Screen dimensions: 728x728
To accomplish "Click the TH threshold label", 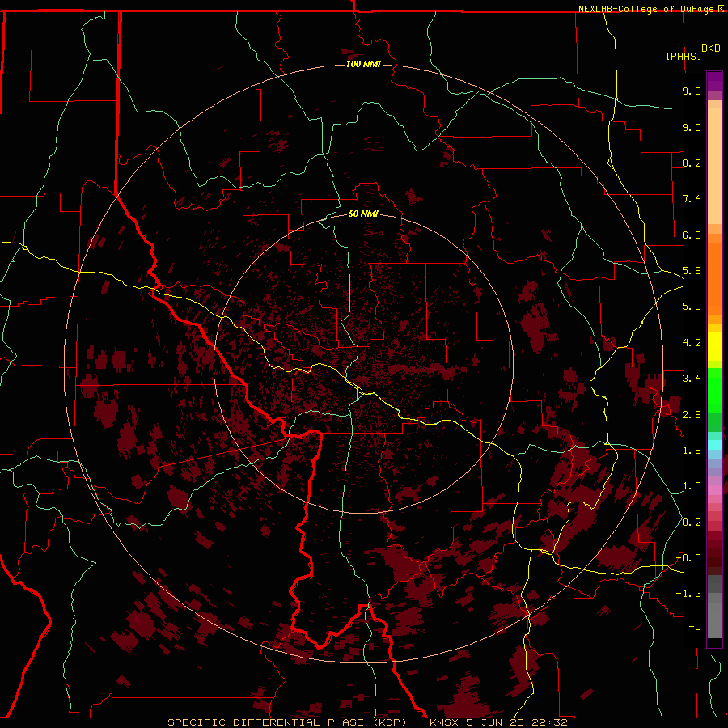I will point(695,630).
